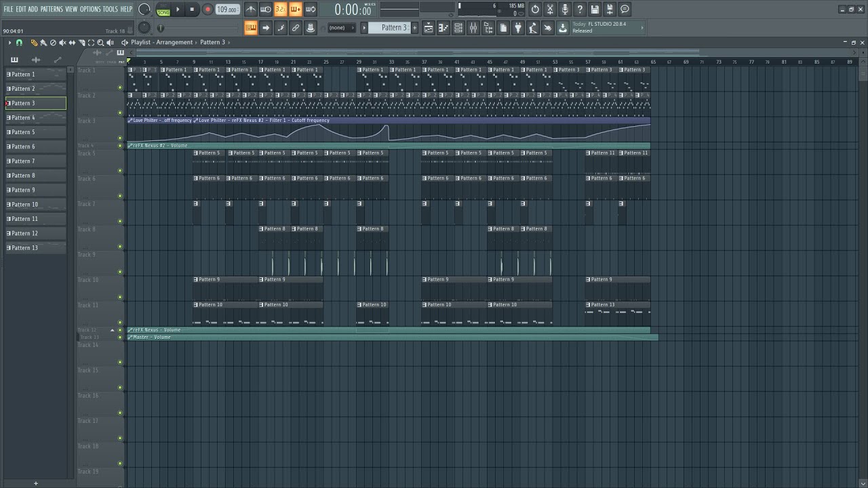The width and height of the screenshot is (868, 488).
Task: Open the TOOLS menu
Action: [x=110, y=9]
